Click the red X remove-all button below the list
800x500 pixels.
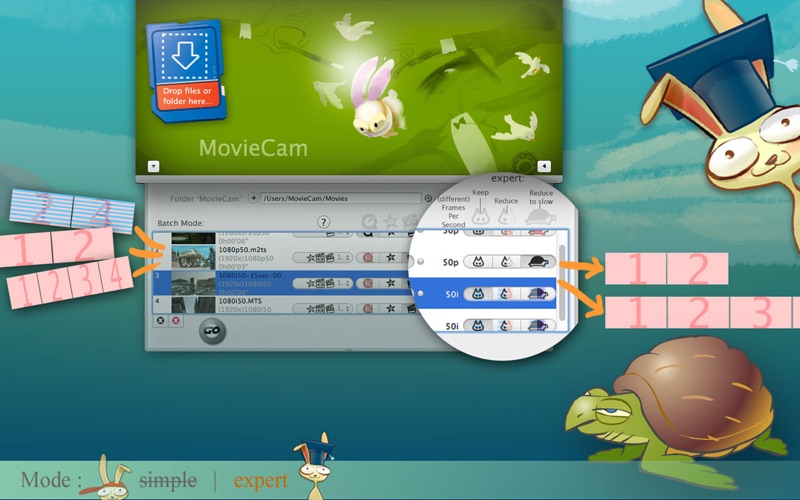pos(176,320)
